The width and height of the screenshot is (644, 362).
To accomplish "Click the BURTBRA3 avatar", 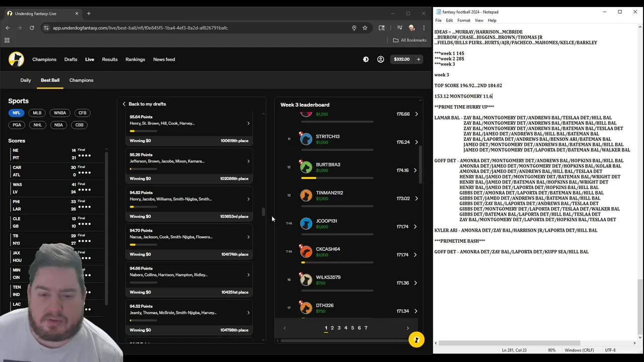I will (306, 167).
